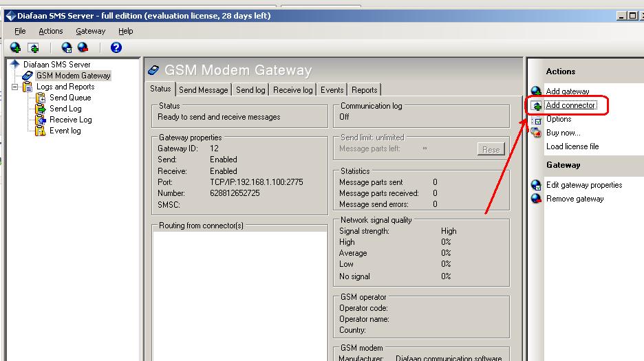Open the Help menu
This screenshot has height=361, width=644.
[x=126, y=31]
